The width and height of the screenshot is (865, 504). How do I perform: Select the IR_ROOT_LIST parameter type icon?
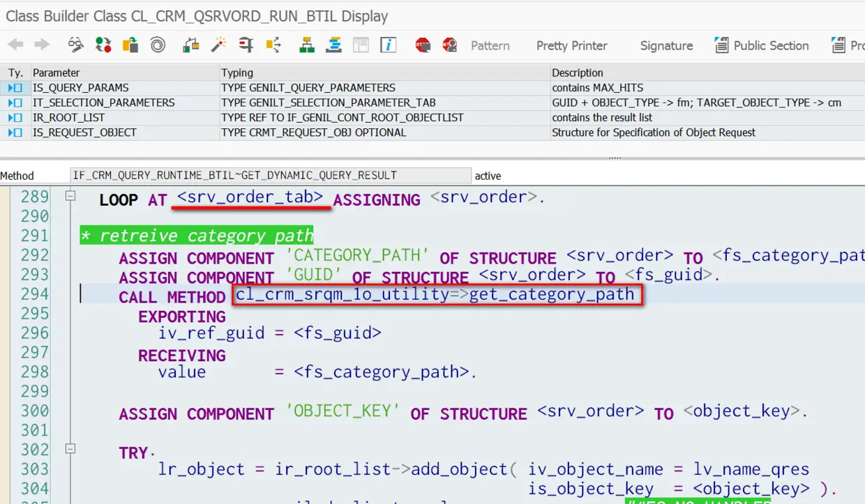[x=15, y=118]
